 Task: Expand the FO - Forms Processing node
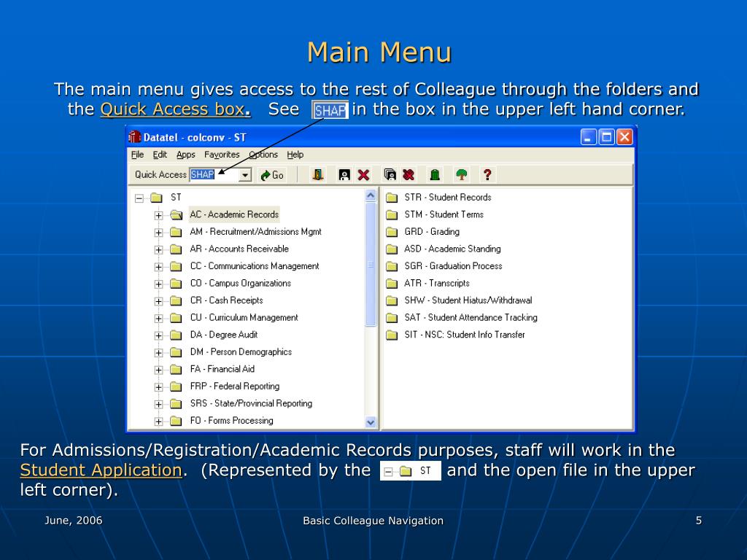[x=158, y=421]
